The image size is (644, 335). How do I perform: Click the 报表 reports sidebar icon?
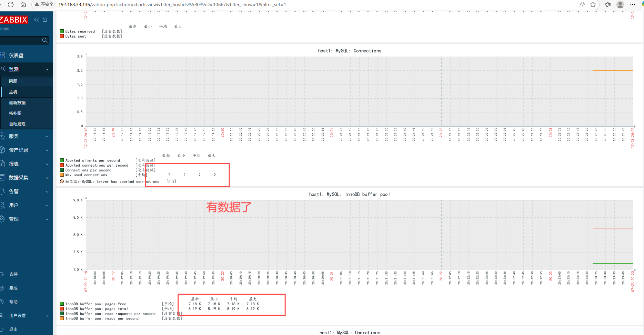(x=2, y=164)
